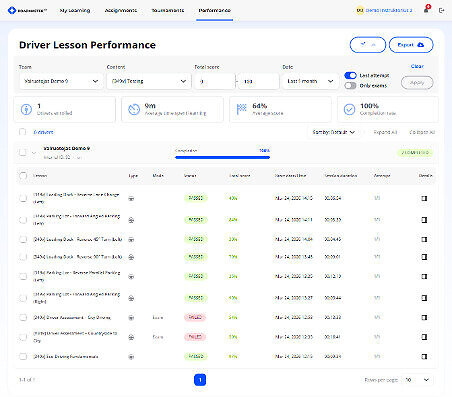
Task: Click the Export button
Action: (x=411, y=45)
